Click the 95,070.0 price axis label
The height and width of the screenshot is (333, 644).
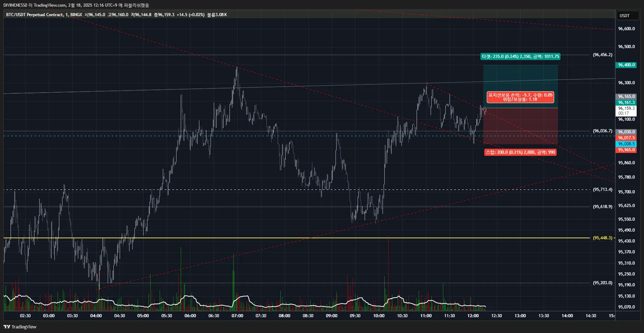tap(626, 307)
